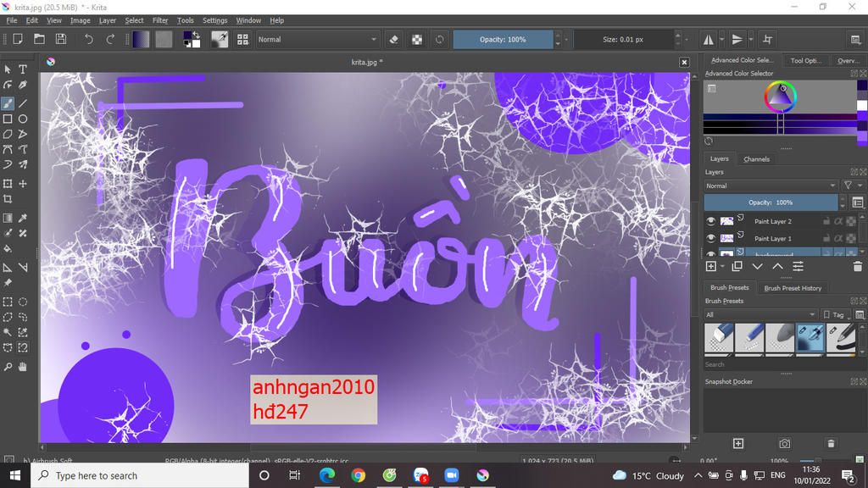Duplicate the current layer
Viewport: 868px width, 488px height.
pos(737,267)
